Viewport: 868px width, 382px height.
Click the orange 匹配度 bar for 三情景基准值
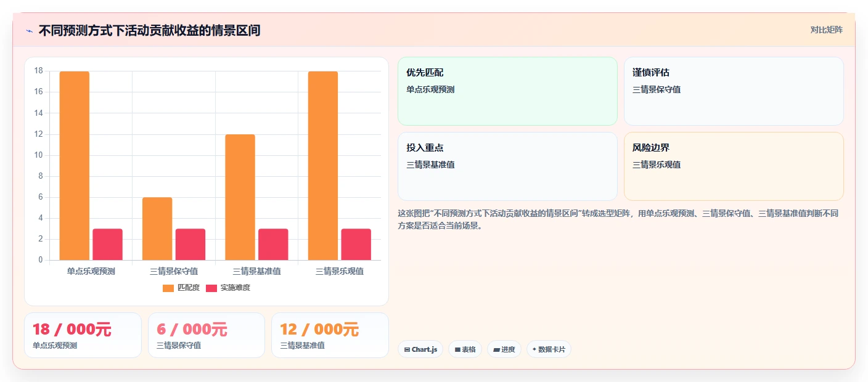pyautogui.click(x=240, y=197)
